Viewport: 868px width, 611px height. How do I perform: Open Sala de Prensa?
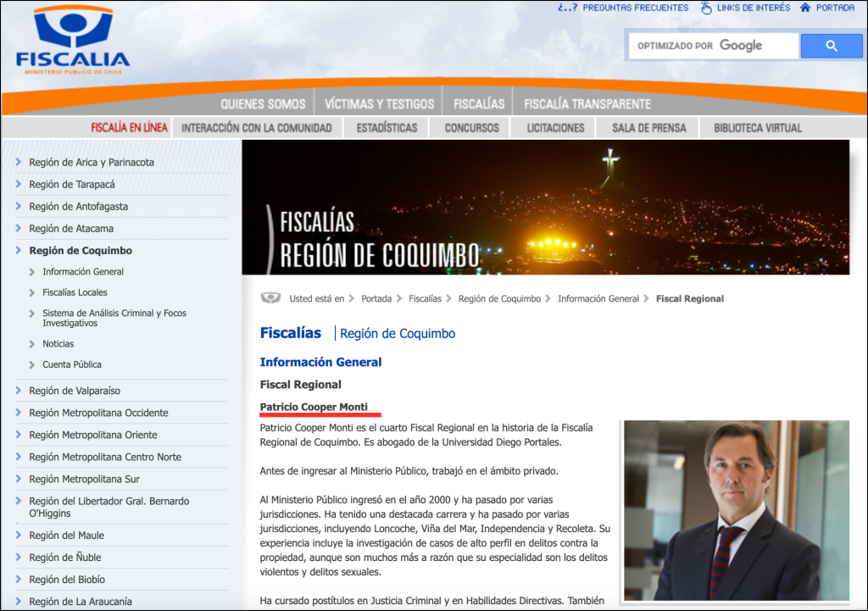[x=648, y=128]
